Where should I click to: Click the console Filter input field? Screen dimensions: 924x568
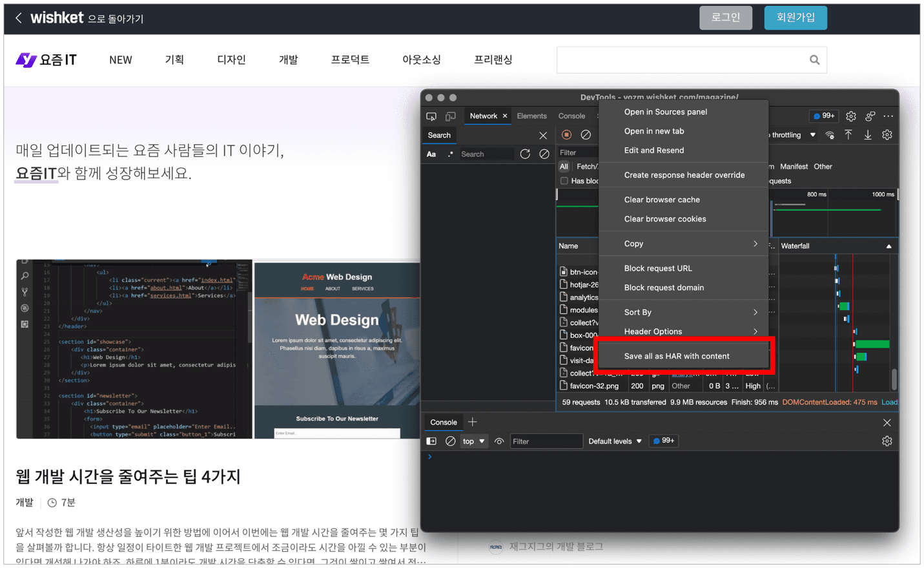pos(546,441)
